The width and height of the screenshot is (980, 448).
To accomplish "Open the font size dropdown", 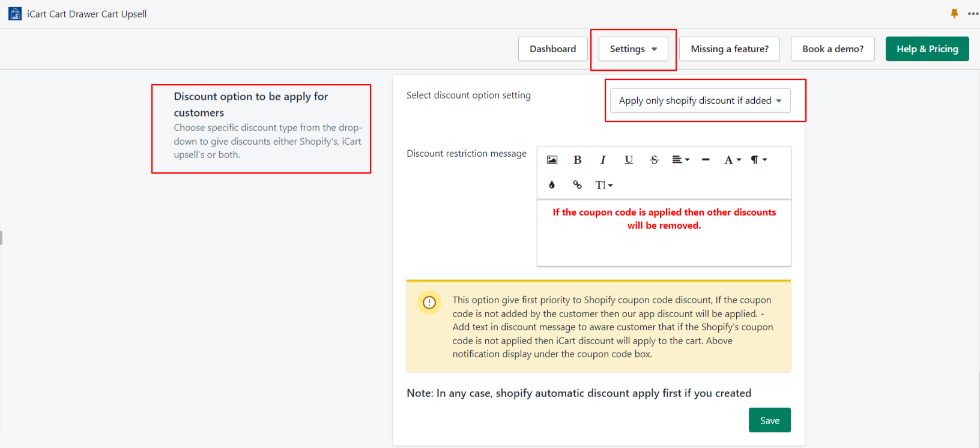I will (603, 185).
